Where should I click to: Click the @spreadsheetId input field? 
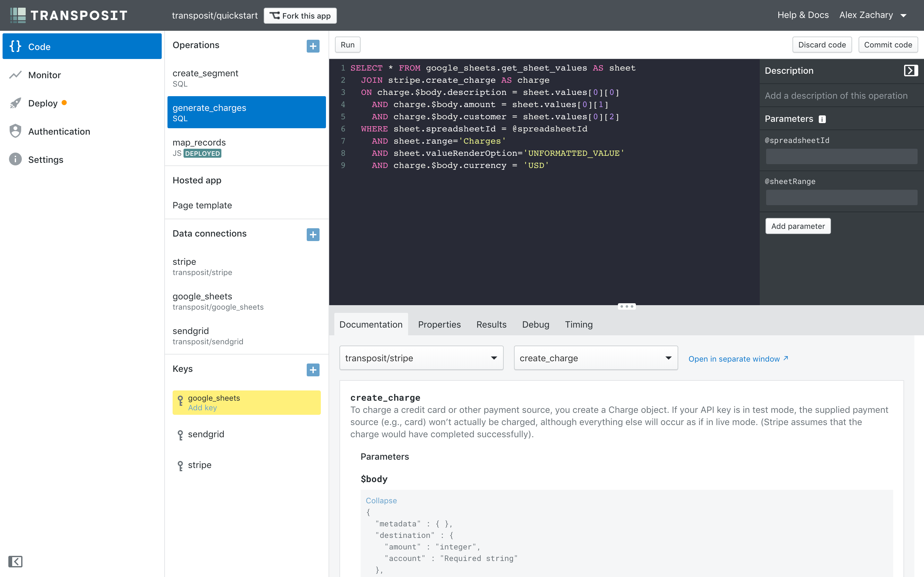click(x=841, y=156)
